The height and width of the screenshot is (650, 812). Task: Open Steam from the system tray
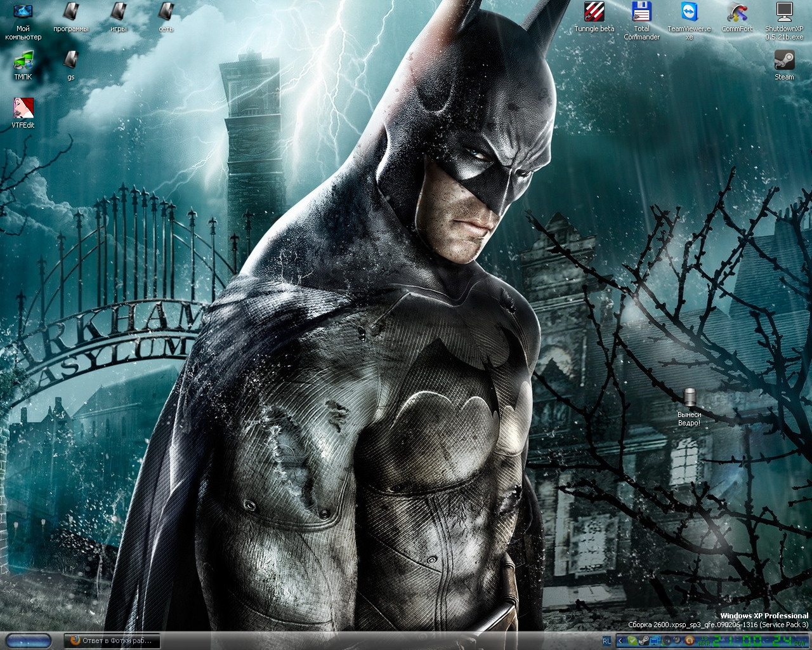(644, 640)
